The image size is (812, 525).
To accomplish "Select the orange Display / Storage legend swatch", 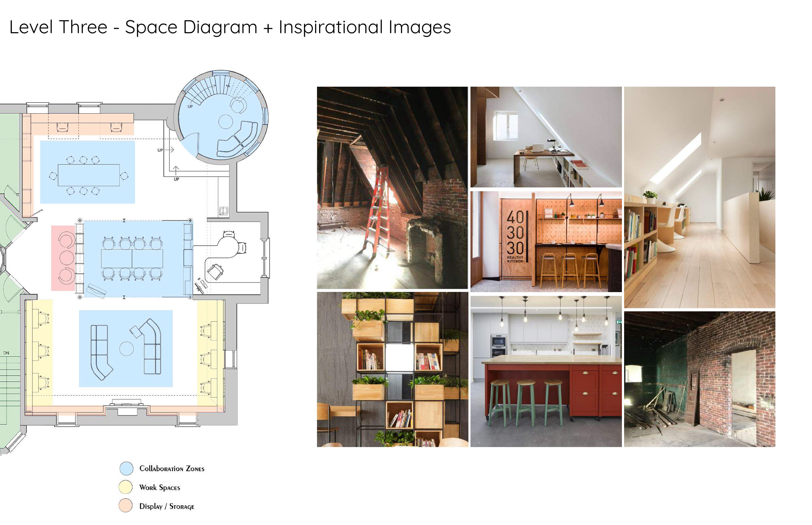I will [126, 506].
